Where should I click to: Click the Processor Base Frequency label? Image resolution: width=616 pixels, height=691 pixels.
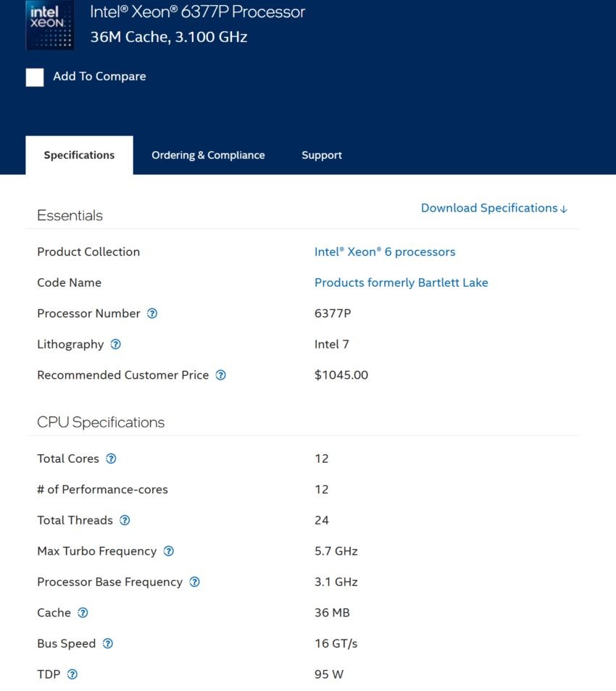pos(110,582)
